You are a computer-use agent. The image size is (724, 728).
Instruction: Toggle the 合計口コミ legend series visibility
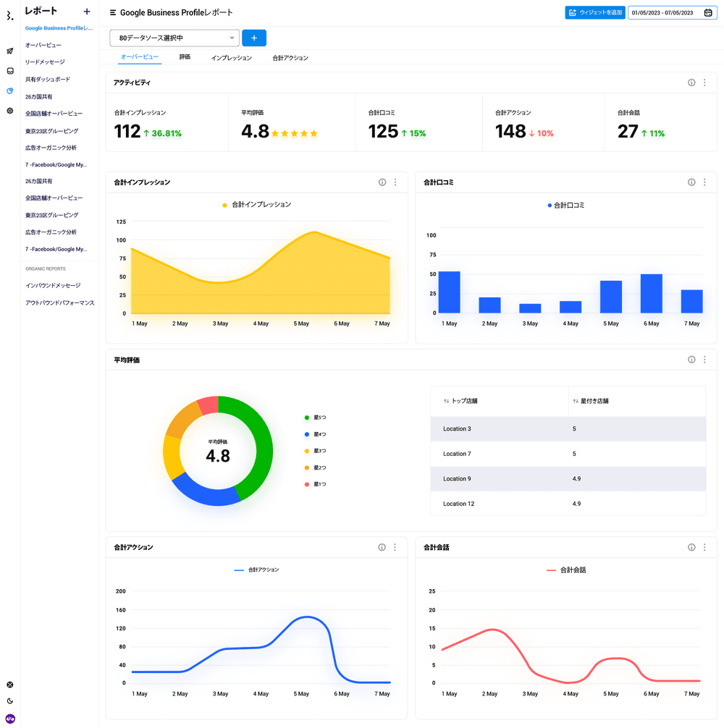click(x=566, y=206)
